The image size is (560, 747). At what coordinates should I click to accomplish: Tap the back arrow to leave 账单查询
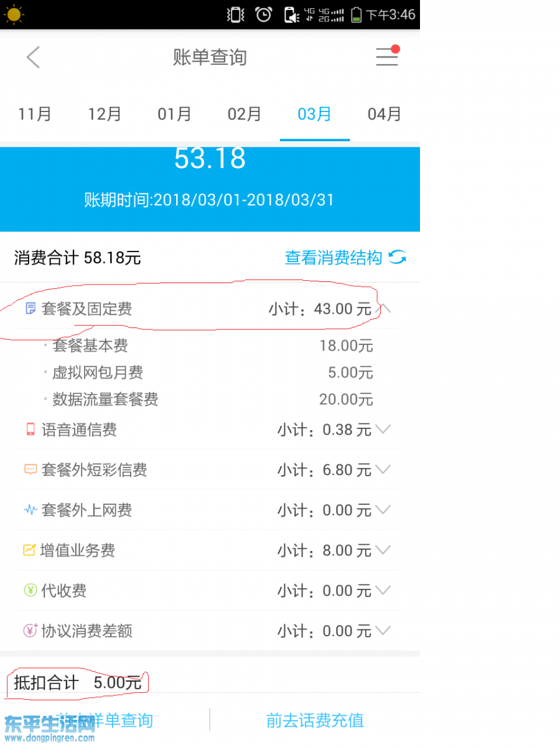(32, 57)
